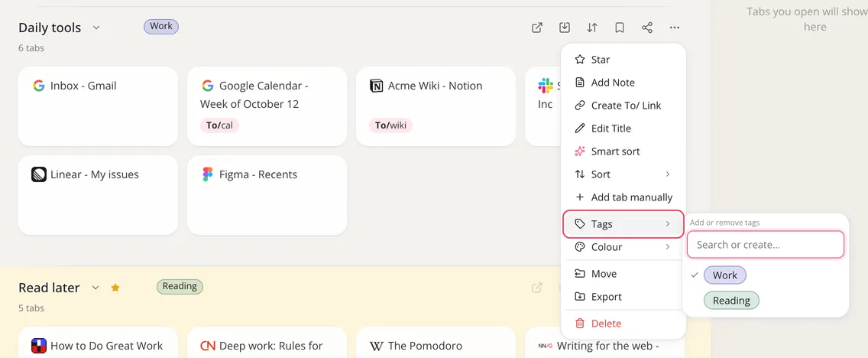Viewport: 868px width, 358px height.
Task: Click the Daily tools group title
Action: 50,28
